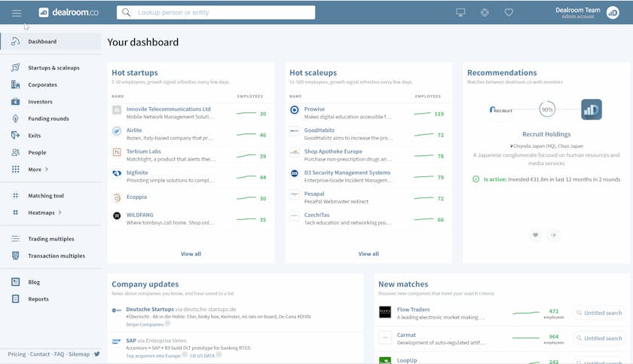Click the 90% match score circle
Image resolution: width=633 pixels, height=364 pixels.
pos(547,109)
